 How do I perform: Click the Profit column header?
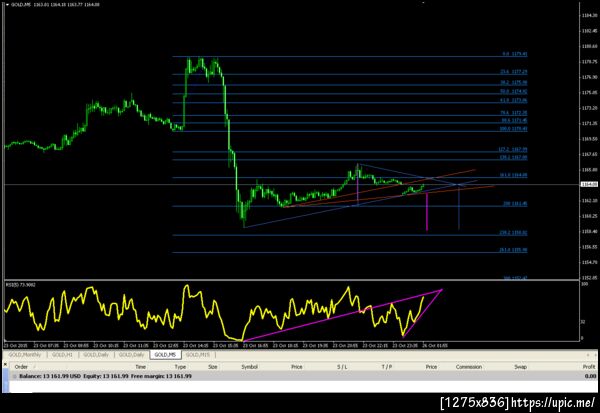click(589, 367)
